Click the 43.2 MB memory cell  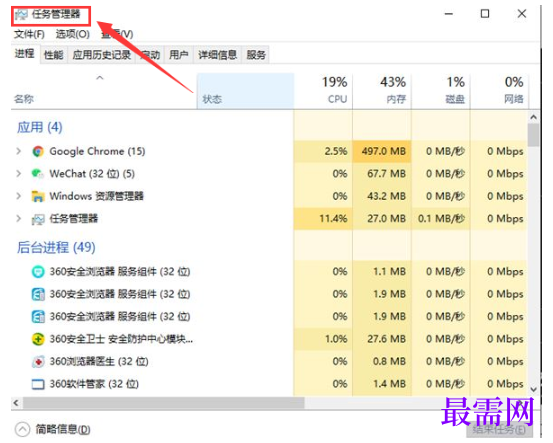point(382,196)
